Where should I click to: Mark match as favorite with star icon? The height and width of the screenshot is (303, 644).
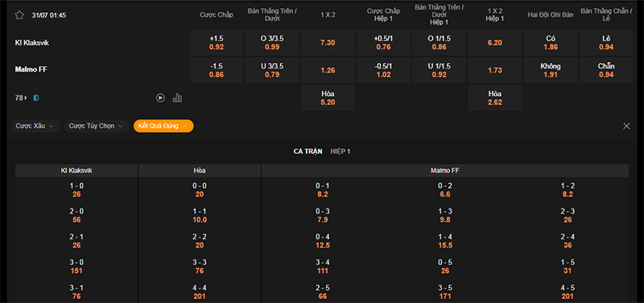coord(19,15)
